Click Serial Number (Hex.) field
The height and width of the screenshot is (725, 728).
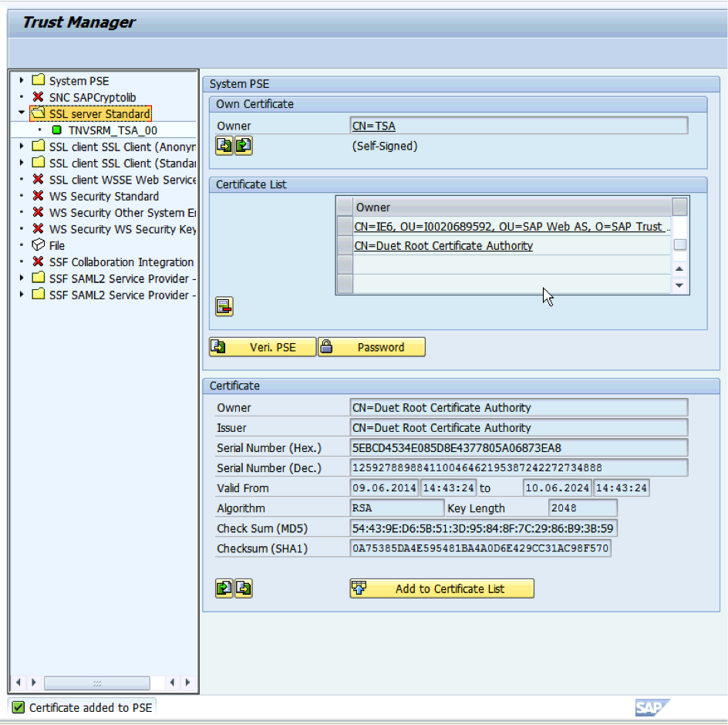coord(518,447)
